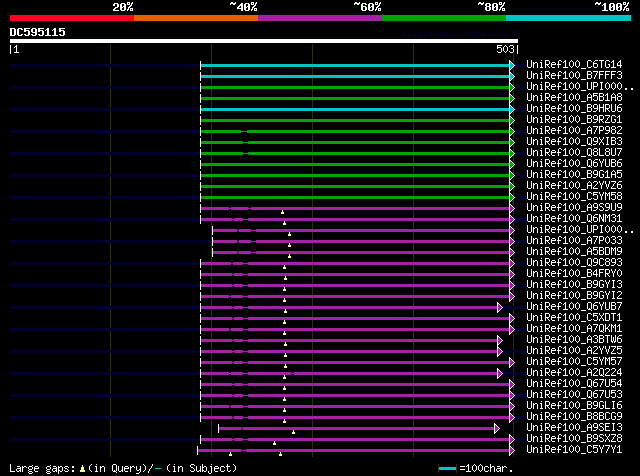Click the arrowhead of the UniRef100_A3BTW6 alignment

click(x=500, y=340)
